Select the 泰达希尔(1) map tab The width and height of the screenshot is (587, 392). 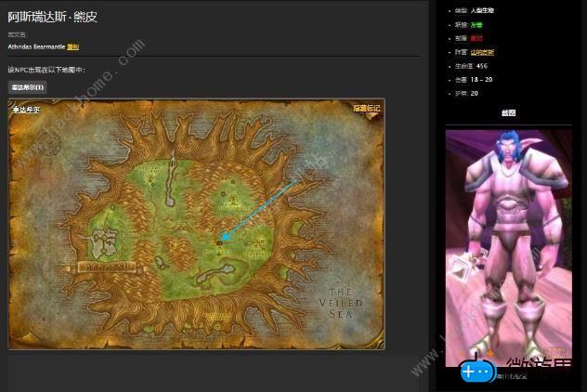[27, 87]
